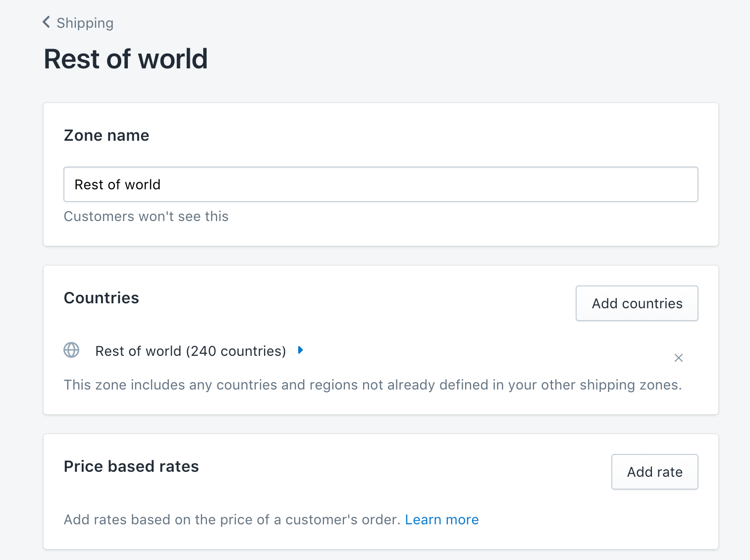Viewport: 750px width, 560px height.
Task: Click the '(240 countries)' count text
Action: [x=236, y=351]
